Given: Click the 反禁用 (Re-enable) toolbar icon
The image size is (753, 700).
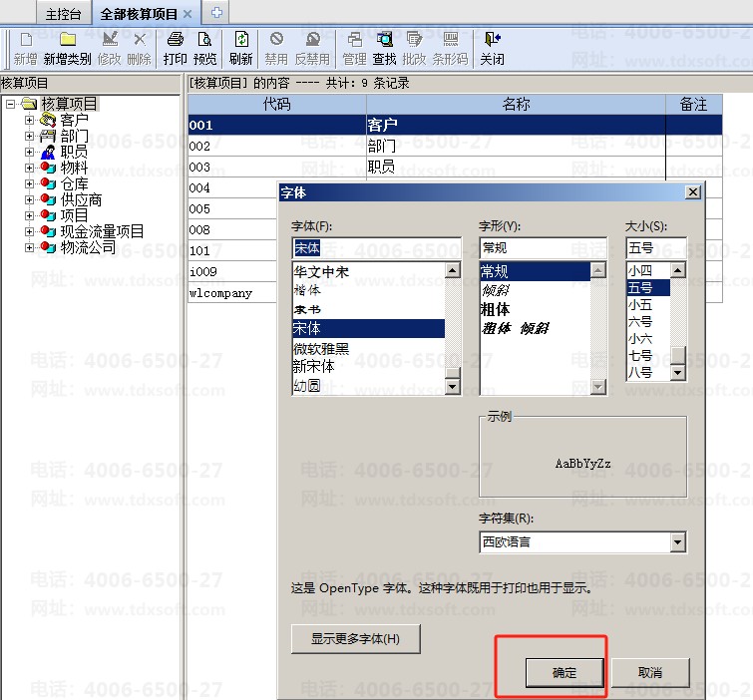Looking at the screenshot, I should (312, 39).
